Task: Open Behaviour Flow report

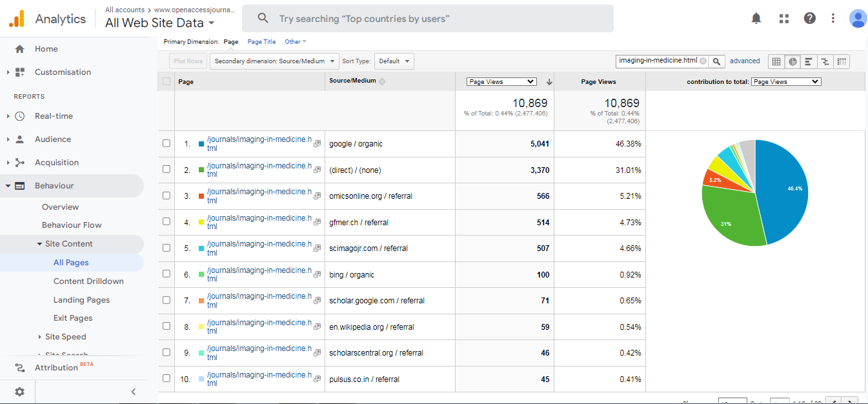Action: point(72,225)
